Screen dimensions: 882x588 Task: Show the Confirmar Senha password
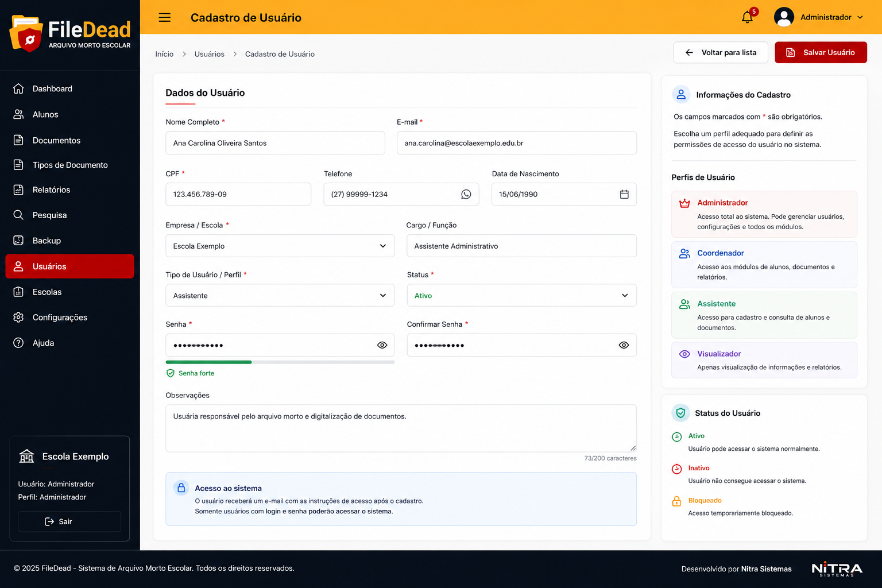pyautogui.click(x=624, y=345)
